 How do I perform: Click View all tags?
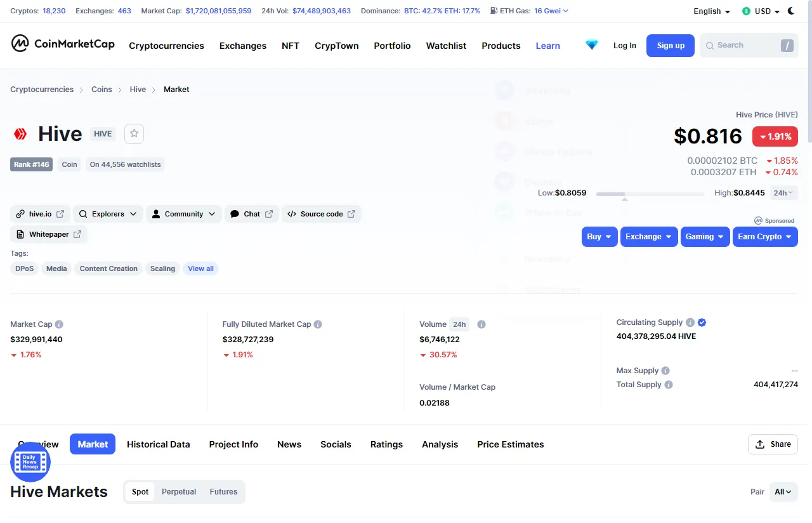click(200, 268)
